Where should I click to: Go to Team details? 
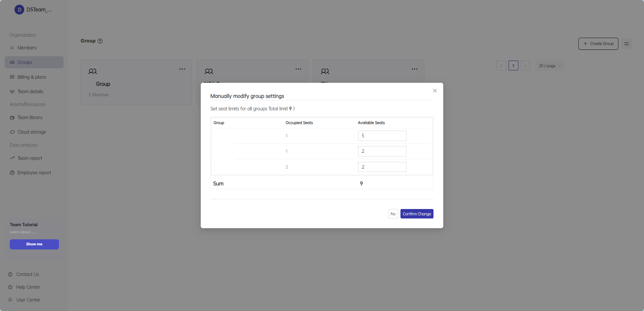(x=30, y=92)
